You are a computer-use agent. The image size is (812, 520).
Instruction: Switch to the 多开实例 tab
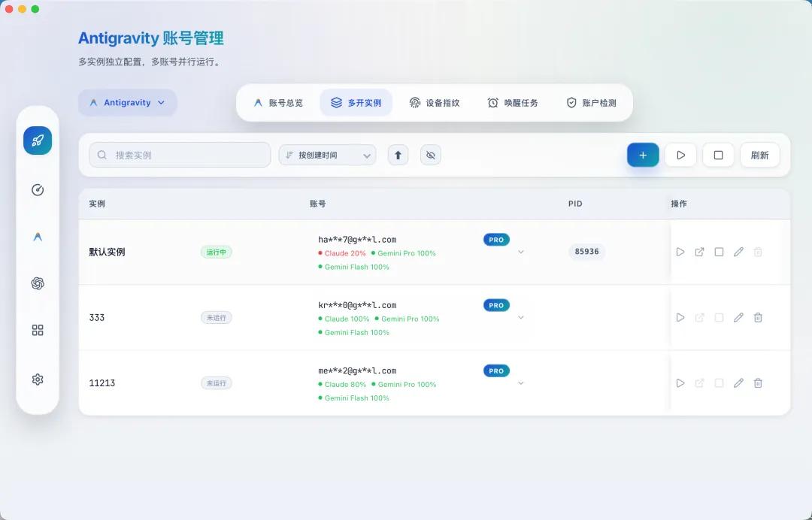click(x=356, y=102)
